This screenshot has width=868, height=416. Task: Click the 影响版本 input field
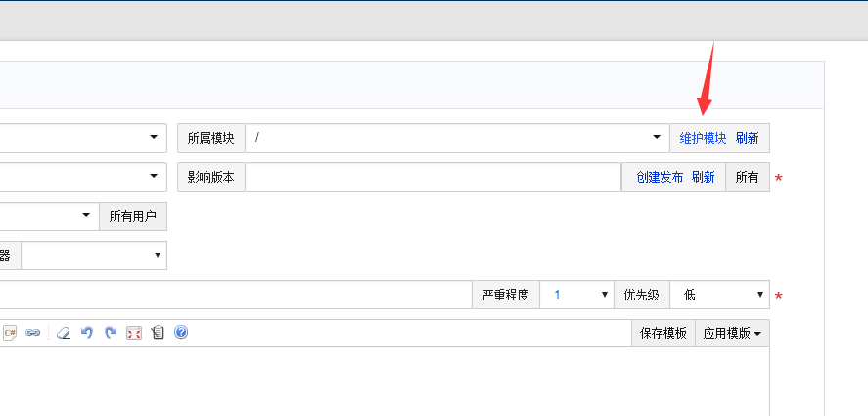tap(433, 177)
